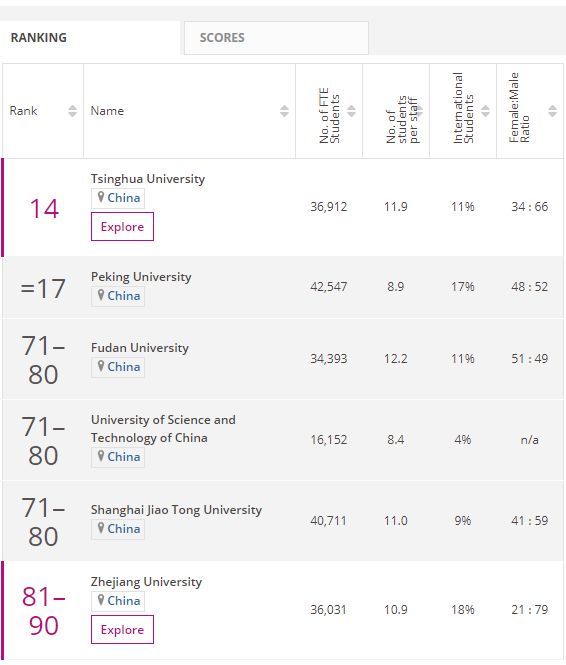
Task: Explore Tsinghua University details
Action: [122, 226]
